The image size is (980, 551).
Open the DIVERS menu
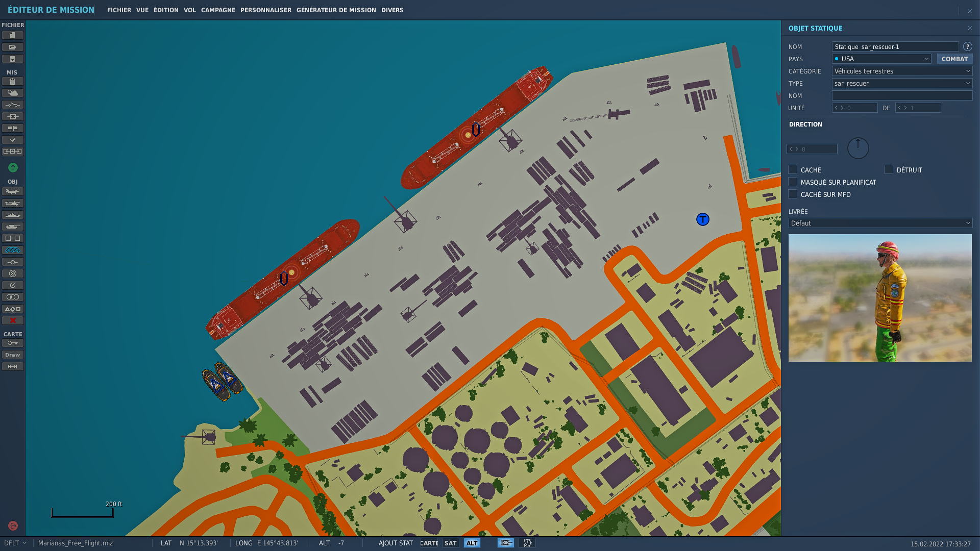393,10
